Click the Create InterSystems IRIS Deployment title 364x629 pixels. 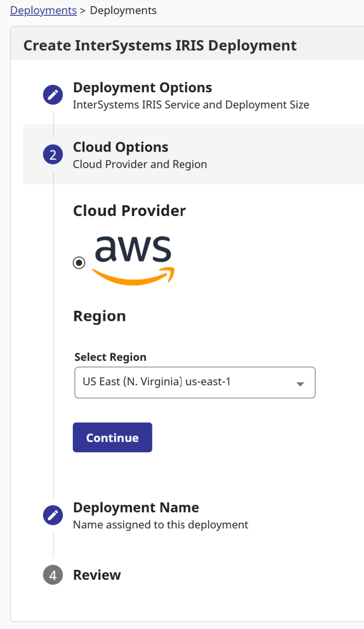[160, 45]
